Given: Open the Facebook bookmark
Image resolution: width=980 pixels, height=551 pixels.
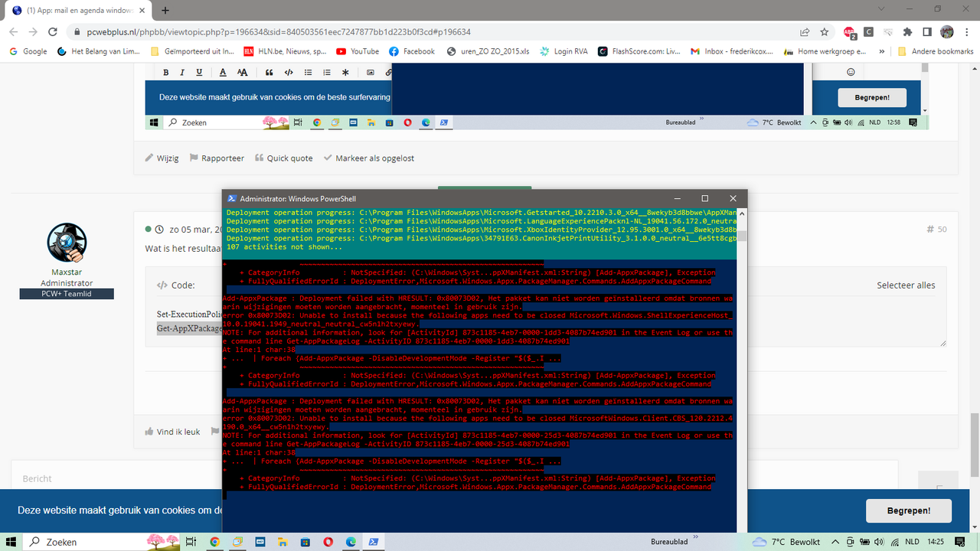Looking at the screenshot, I should tap(412, 51).
